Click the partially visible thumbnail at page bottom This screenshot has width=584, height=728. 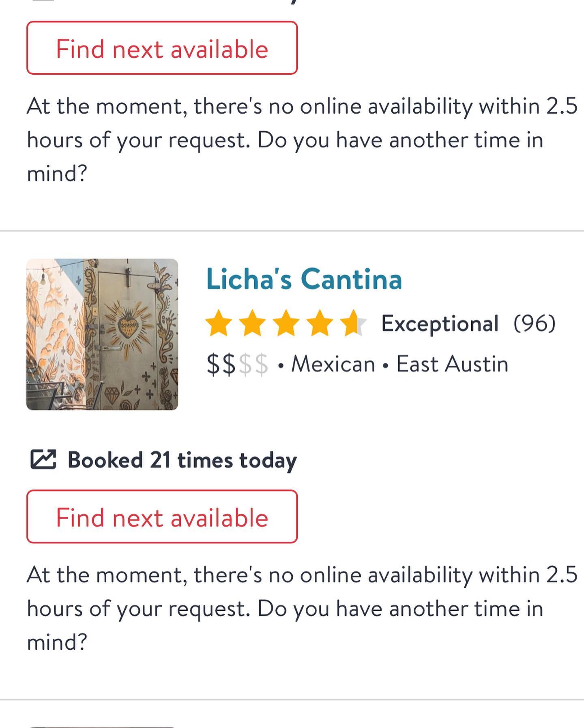coord(102,726)
